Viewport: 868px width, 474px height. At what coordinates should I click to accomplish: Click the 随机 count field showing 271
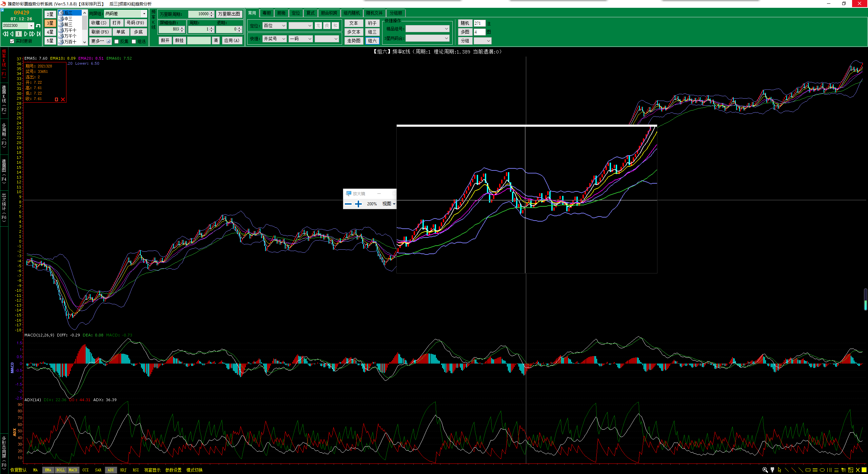(479, 23)
